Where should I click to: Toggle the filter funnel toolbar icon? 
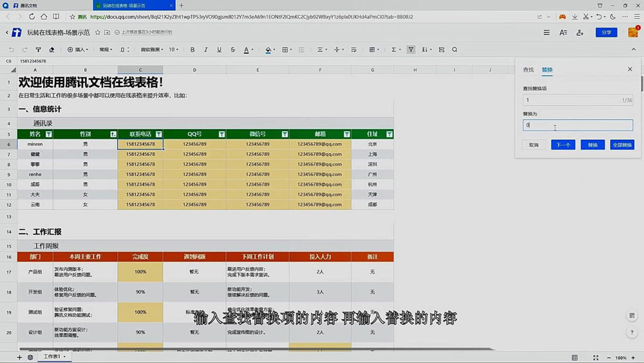coord(411,50)
